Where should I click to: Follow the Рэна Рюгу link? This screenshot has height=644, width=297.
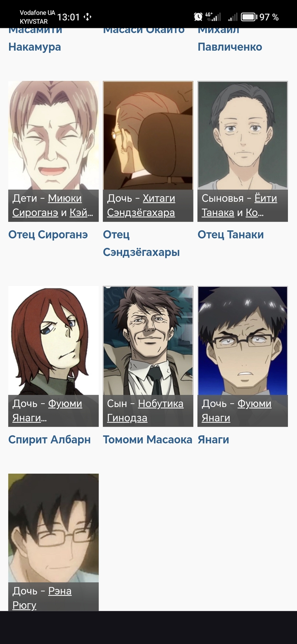[42, 598]
